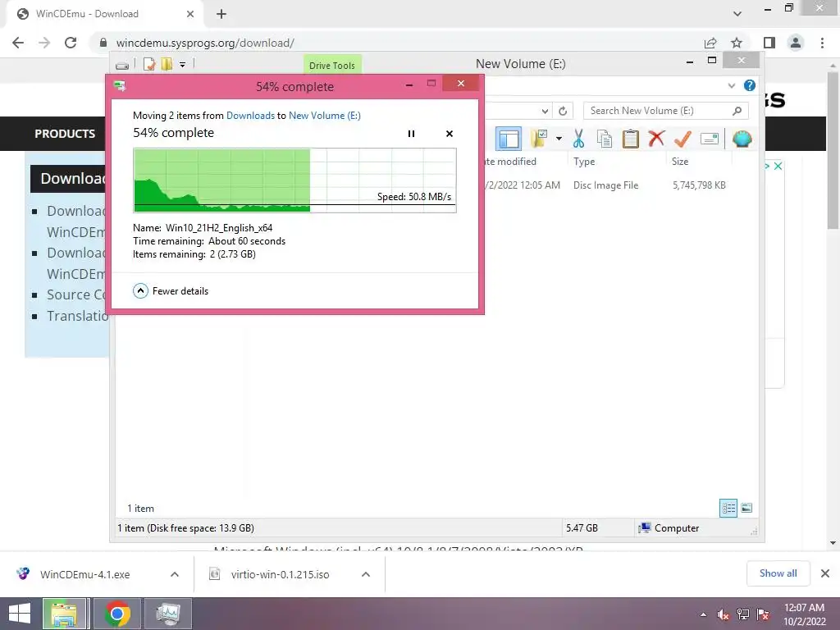Screen dimensions: 840x630
Task: Click quick access New folder icon
Action: (x=167, y=65)
